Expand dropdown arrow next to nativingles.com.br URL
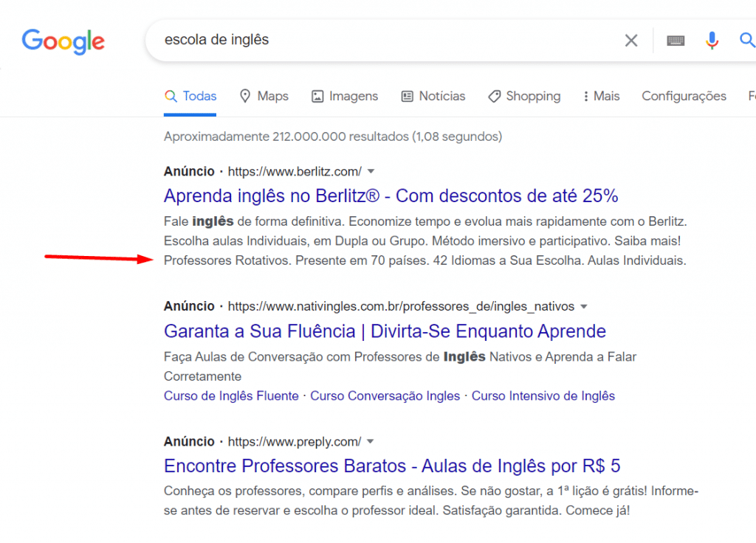This screenshot has width=756, height=543. [x=584, y=307]
